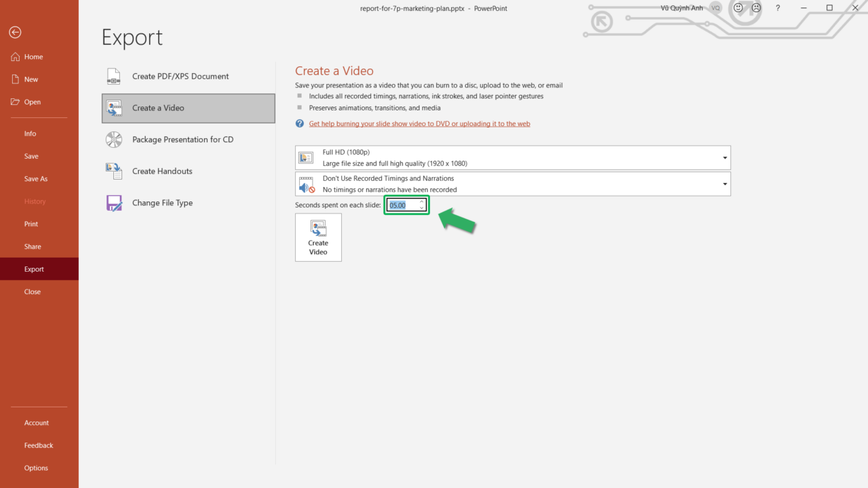868x488 pixels.
Task: Click the smiley feedback icon
Action: [737, 7]
